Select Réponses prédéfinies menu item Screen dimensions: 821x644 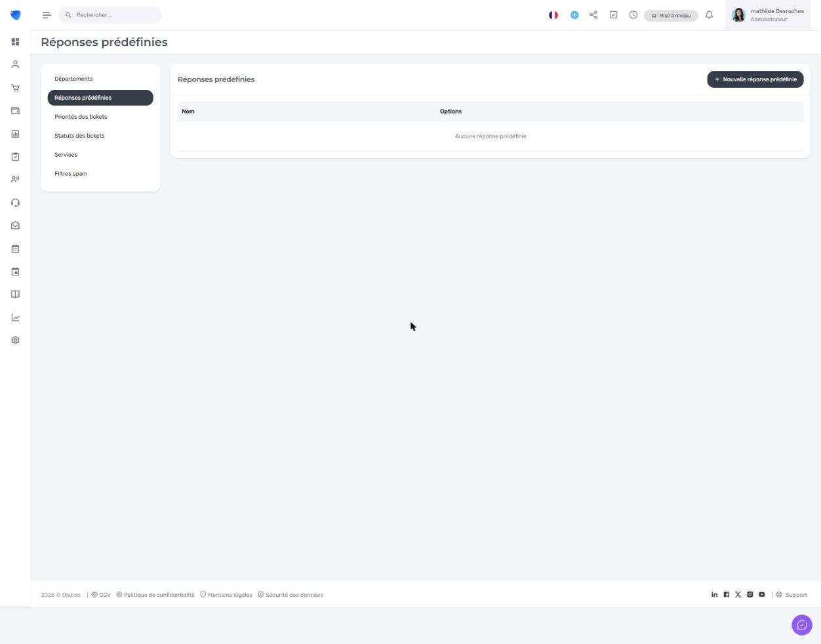(x=100, y=98)
